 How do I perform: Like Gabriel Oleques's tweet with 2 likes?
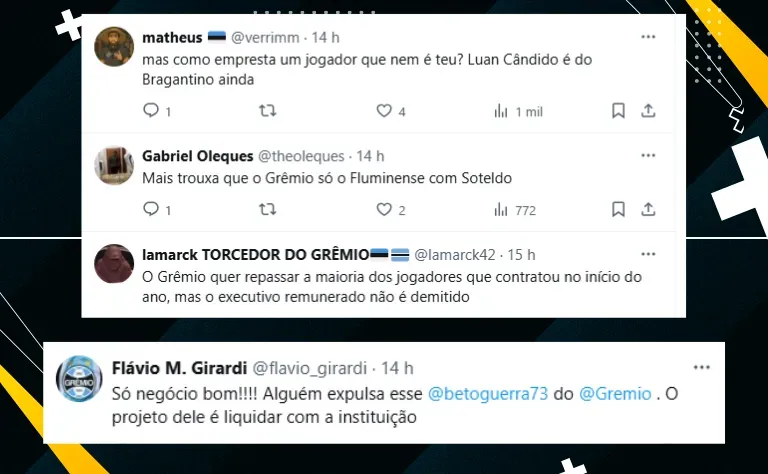[384, 210]
